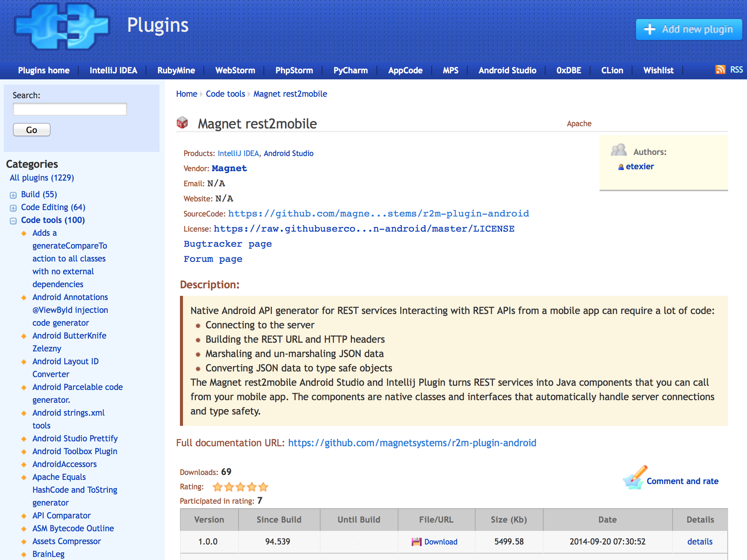Click Magnet rest2mobile breadcrumb link
This screenshot has height=560, width=747.
coord(290,94)
